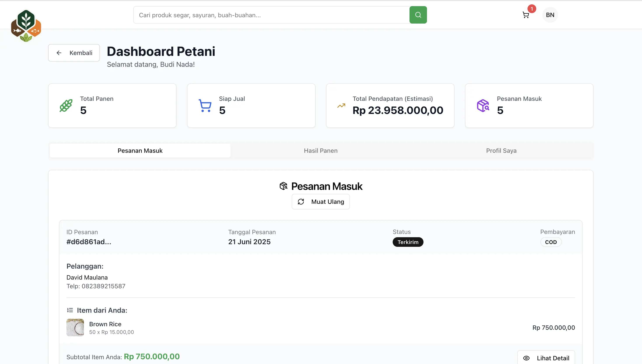642x364 pixels.
Task: Click the Terkirim status badge
Action: point(408,242)
